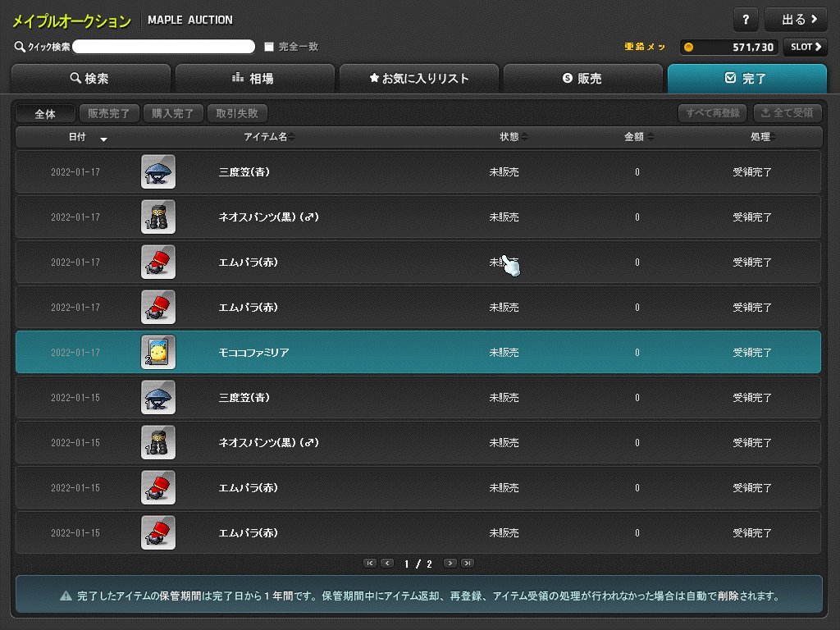840x630 pixels.
Task: Sort by 金額 column header
Action: pyautogui.click(x=638, y=137)
